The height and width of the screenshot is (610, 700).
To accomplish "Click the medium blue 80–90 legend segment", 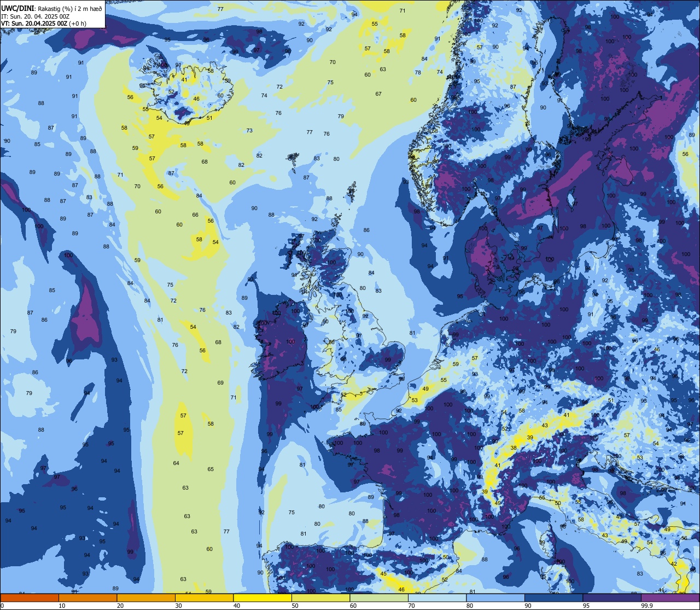I will (x=495, y=597).
